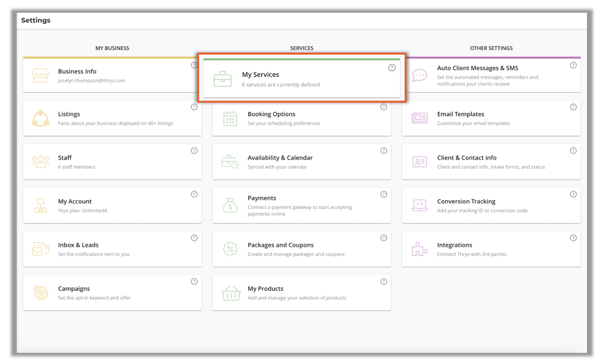Open Inbox & Leads title
Image resolution: width=609 pixels, height=364 pixels.
pos(78,245)
